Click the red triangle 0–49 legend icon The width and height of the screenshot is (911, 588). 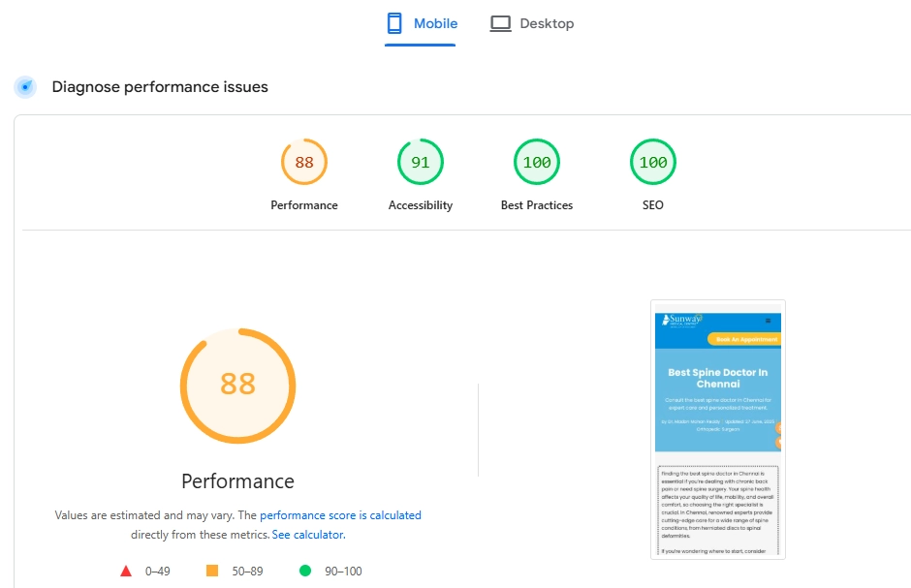pos(126,572)
